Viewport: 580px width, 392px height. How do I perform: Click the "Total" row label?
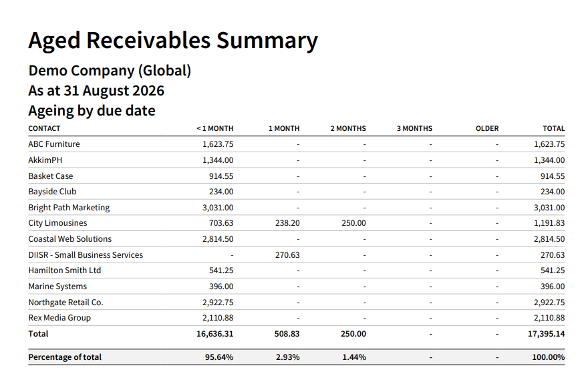click(x=39, y=334)
